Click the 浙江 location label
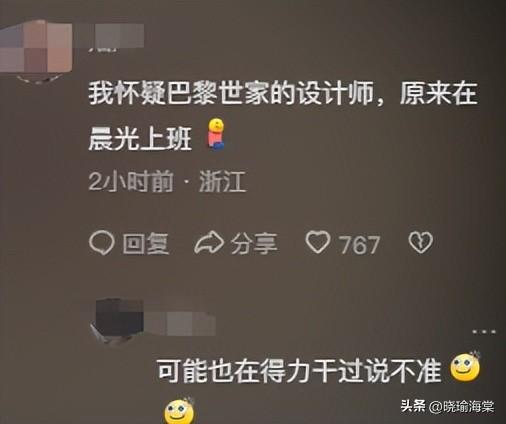The height and width of the screenshot is (424, 506). click(x=222, y=182)
